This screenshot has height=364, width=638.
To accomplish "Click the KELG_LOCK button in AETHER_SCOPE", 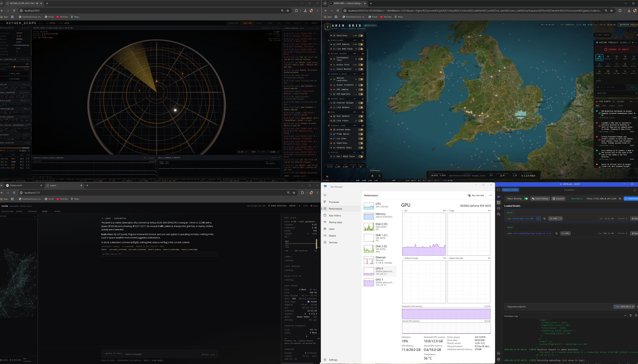I will pos(14,74).
